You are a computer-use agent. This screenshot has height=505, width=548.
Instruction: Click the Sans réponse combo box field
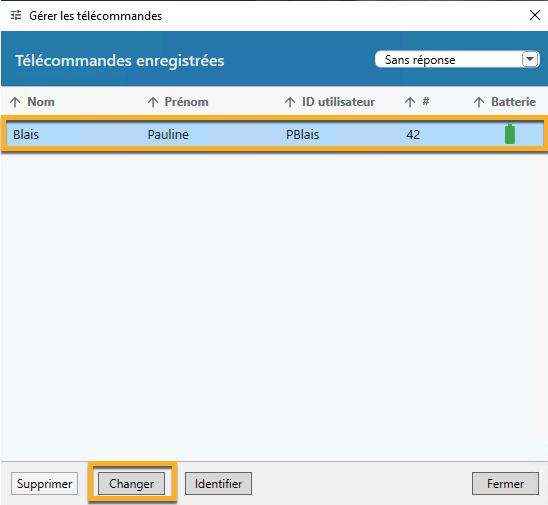coord(457,59)
